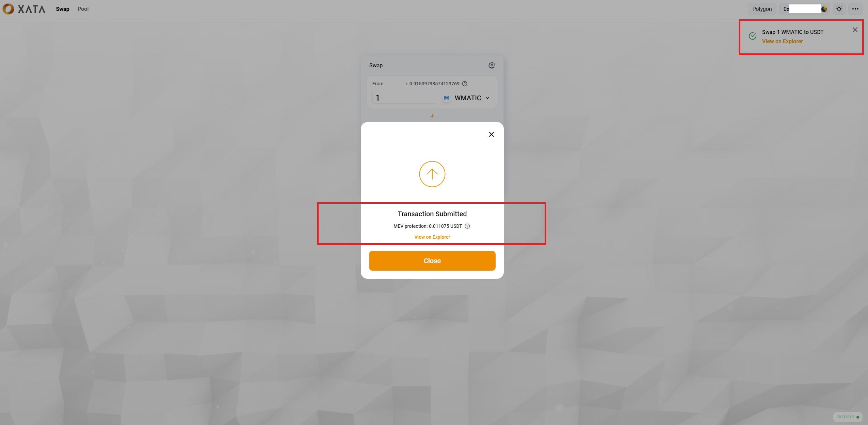Click the orange Close button
868x425 pixels.
click(x=432, y=261)
